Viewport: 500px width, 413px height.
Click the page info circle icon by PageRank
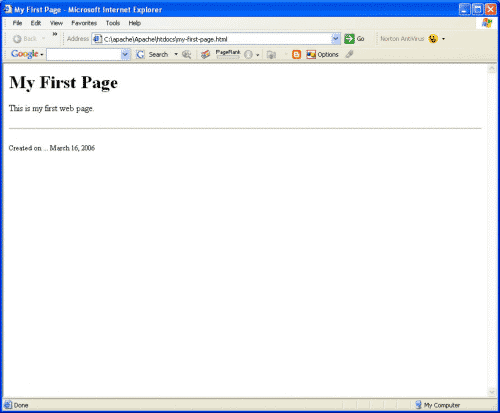tap(248, 54)
